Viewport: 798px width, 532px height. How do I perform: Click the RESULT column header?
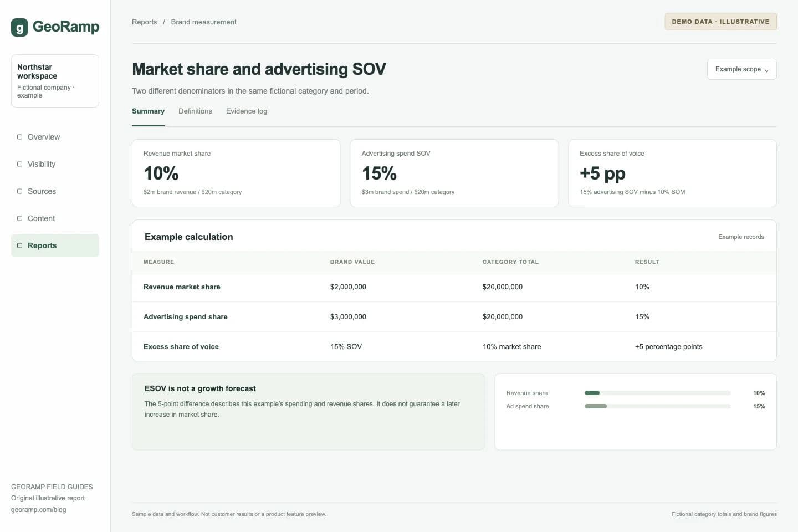click(x=647, y=262)
